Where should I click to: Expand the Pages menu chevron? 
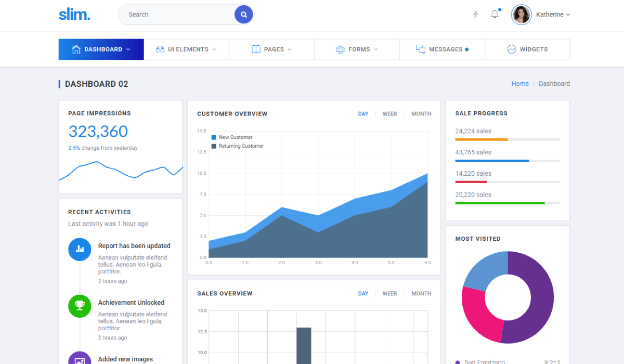click(290, 49)
